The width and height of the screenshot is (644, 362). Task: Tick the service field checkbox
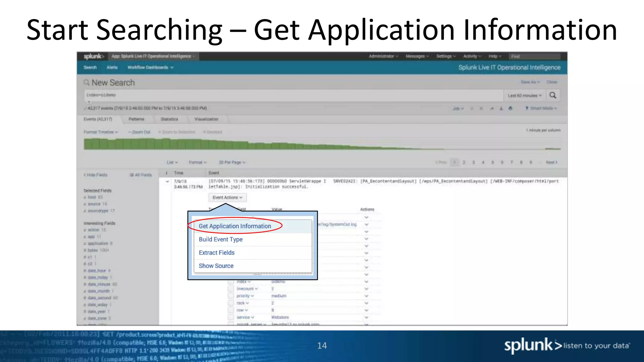coord(231,317)
